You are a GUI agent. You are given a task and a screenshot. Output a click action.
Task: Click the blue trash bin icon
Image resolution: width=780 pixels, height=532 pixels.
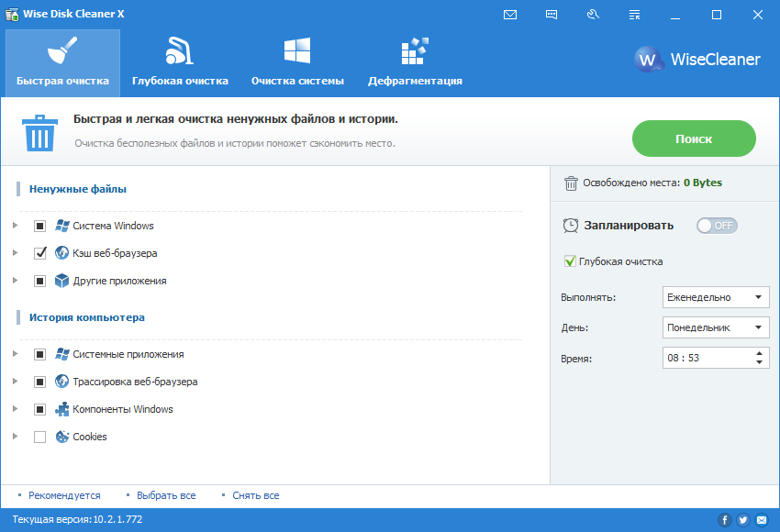pos(39,133)
